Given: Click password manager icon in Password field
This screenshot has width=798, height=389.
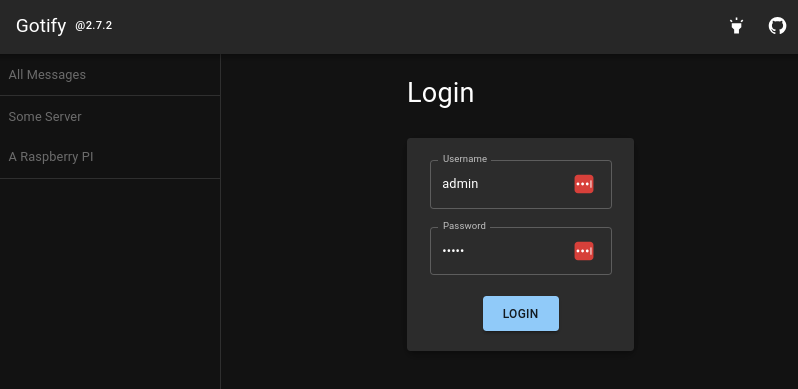Looking at the screenshot, I should pyautogui.click(x=584, y=251).
